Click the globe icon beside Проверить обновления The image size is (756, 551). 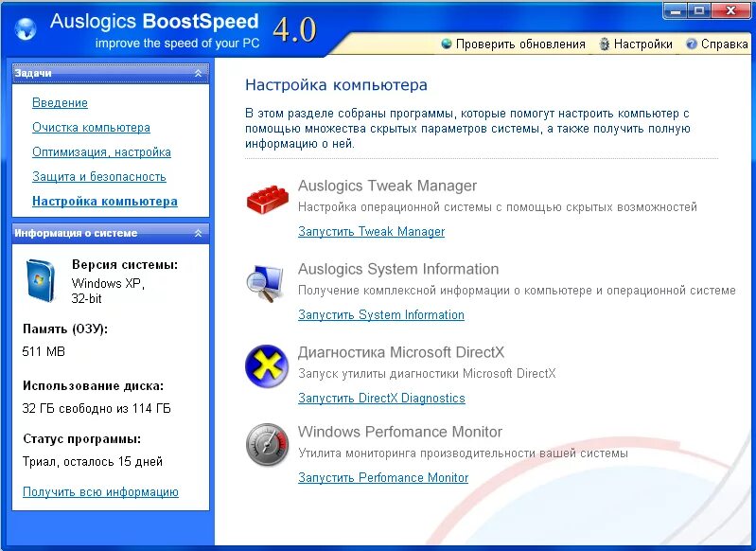coord(447,44)
